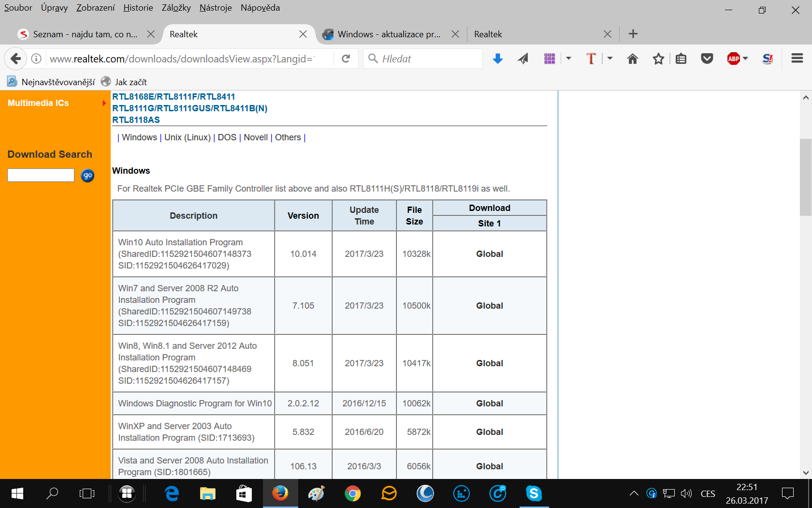The height and width of the screenshot is (508, 812).
Task: Open Skype from the taskbar
Action: point(534,493)
